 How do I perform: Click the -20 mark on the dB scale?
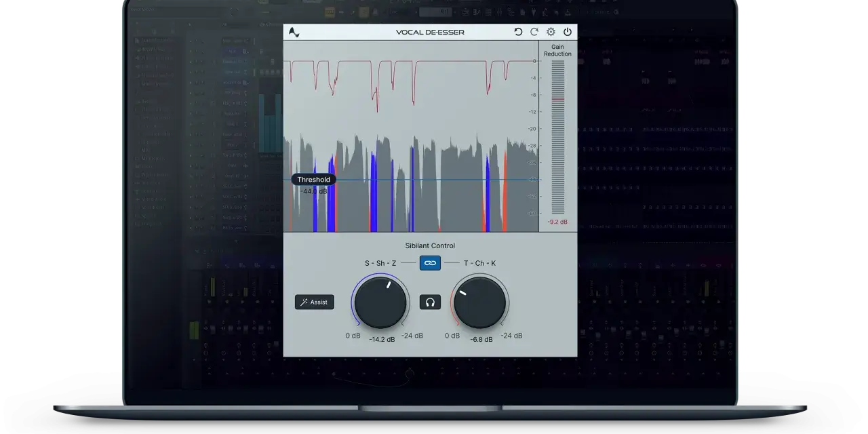pos(532,129)
